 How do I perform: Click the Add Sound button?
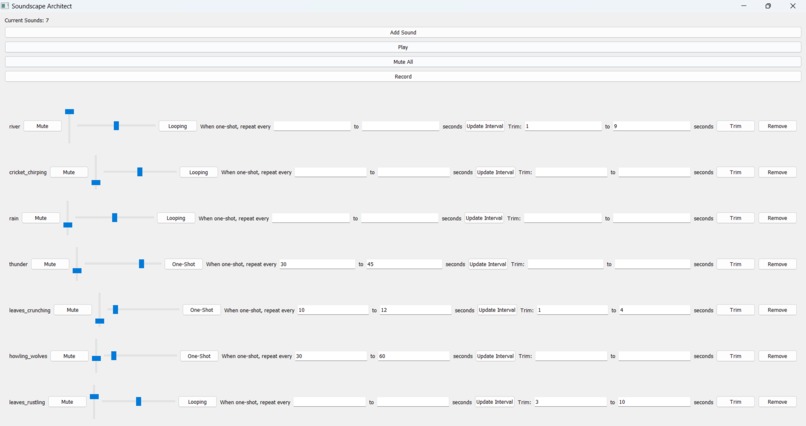pyautogui.click(x=403, y=32)
